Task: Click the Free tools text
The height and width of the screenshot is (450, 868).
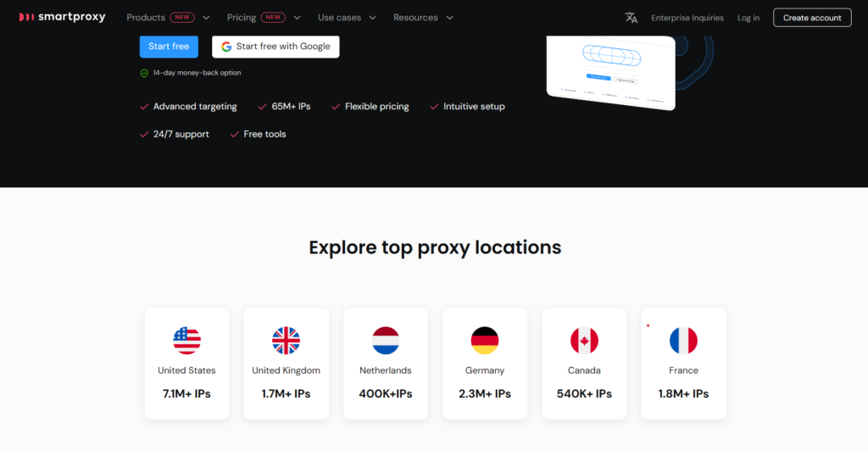Action: click(264, 134)
